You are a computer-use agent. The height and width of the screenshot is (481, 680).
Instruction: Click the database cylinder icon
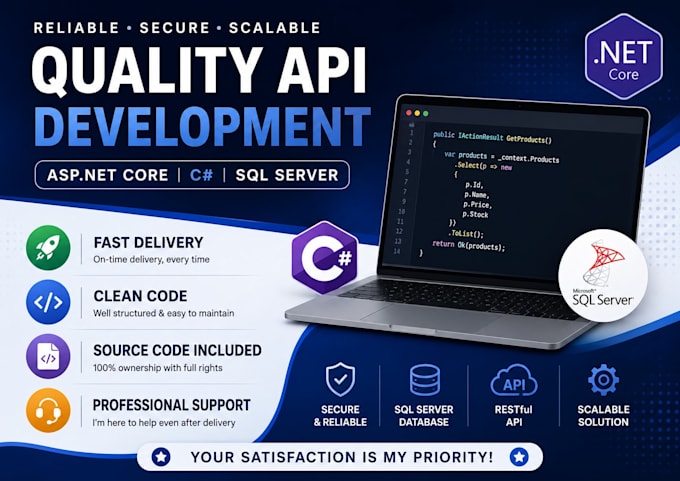click(x=425, y=380)
